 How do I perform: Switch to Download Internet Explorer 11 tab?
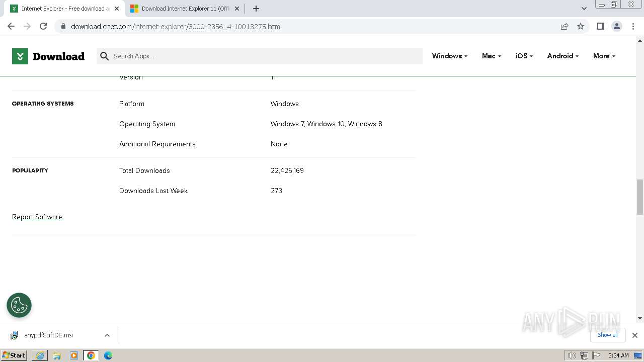(185, 9)
